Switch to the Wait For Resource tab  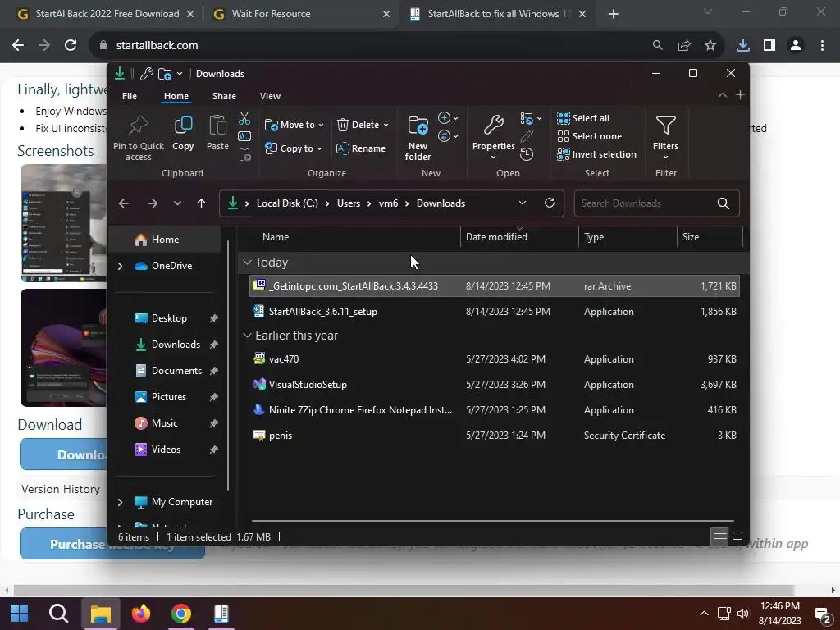pyautogui.click(x=301, y=14)
